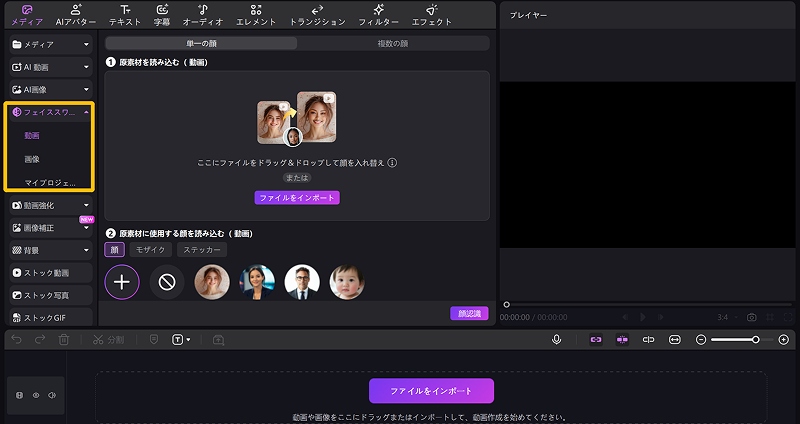Open the エフェクト tab
Viewport: 800px width, 424px height.
click(432, 15)
